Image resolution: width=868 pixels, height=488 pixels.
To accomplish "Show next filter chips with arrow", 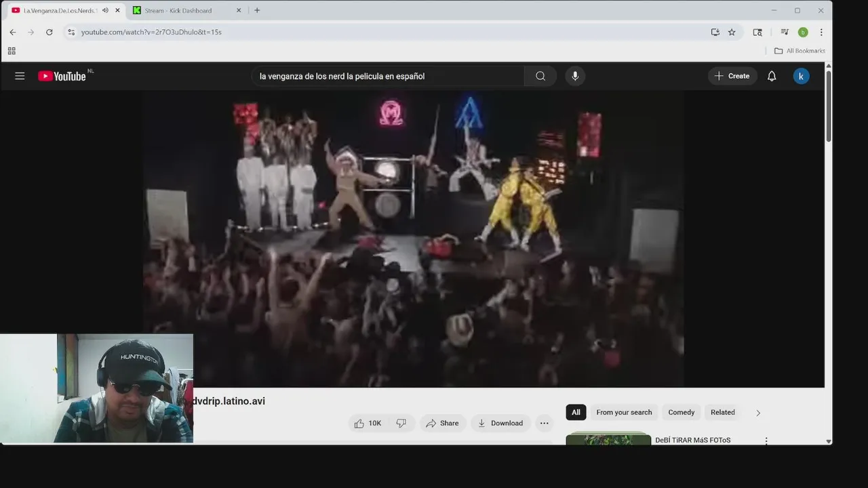I will click(758, 413).
